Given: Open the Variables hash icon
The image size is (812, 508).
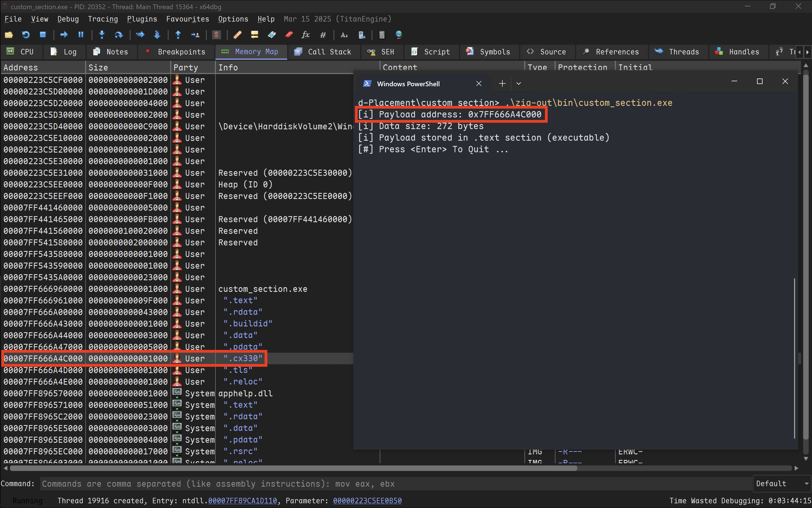Looking at the screenshot, I should [x=323, y=35].
